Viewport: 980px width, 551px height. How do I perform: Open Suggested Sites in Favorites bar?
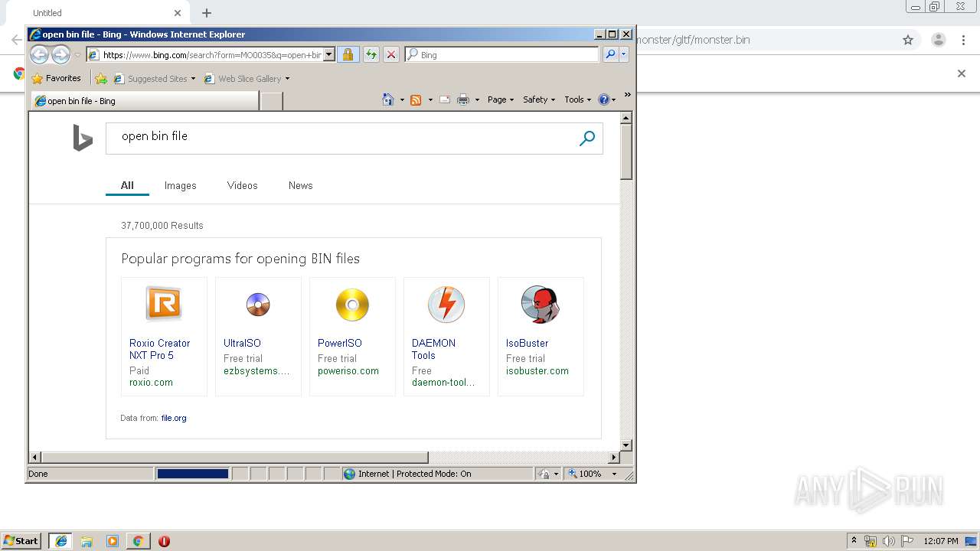154,78
